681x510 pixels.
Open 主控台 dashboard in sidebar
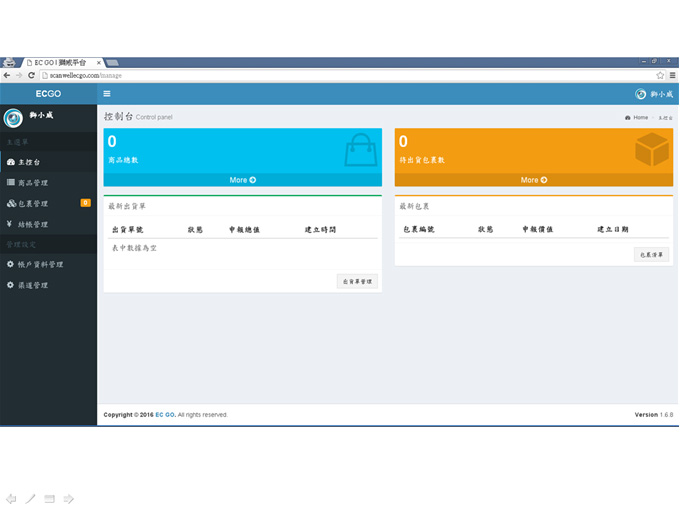coord(28,162)
